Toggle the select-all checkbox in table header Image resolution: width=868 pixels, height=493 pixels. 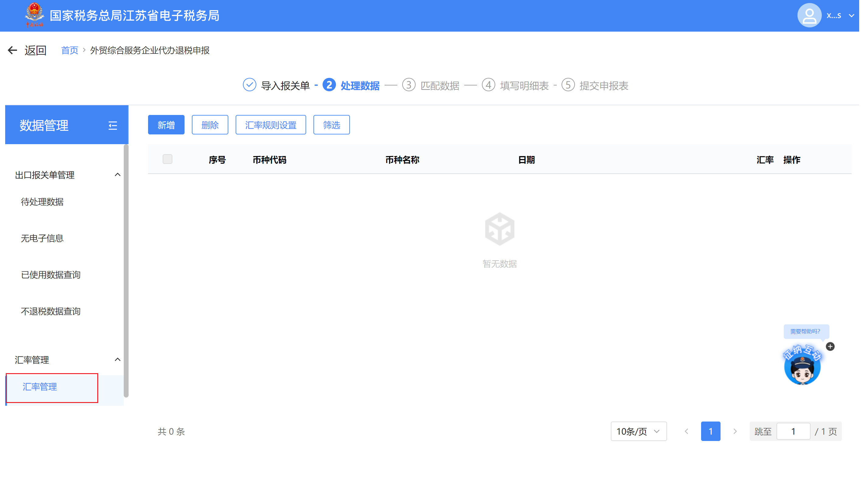(167, 159)
